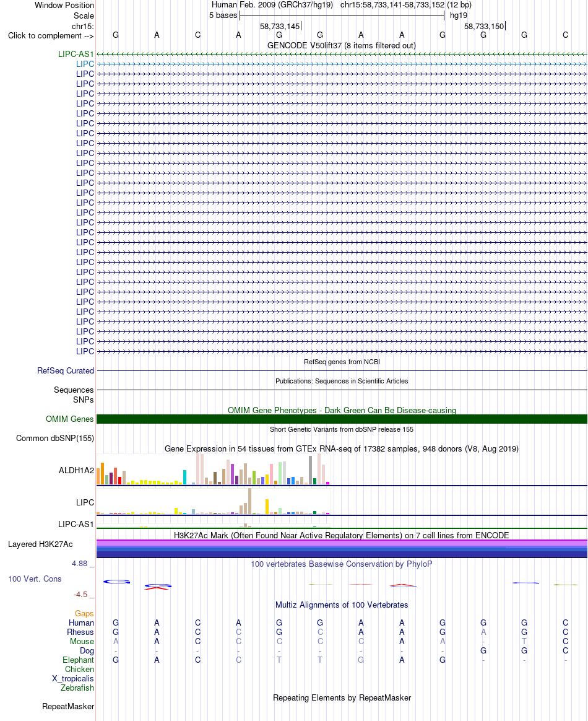Image resolution: width=588 pixels, height=721 pixels.
Task: Click the Window Position label
Action: [x=64, y=6]
